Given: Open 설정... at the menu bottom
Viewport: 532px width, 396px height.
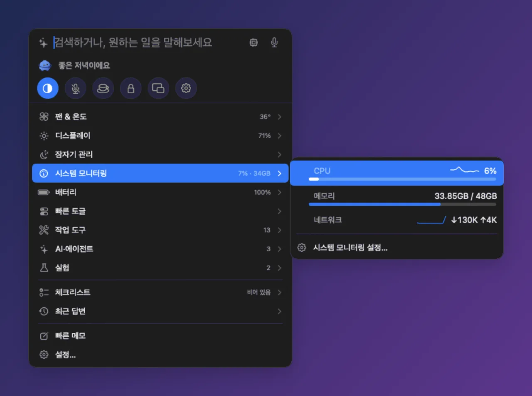Looking at the screenshot, I should [160, 355].
